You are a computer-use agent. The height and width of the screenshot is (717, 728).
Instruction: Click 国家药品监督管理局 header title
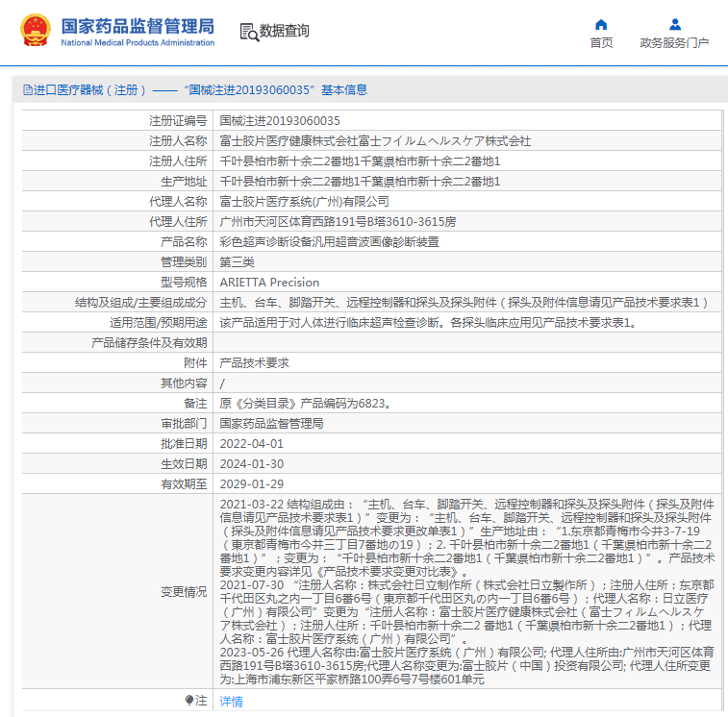click(138, 26)
